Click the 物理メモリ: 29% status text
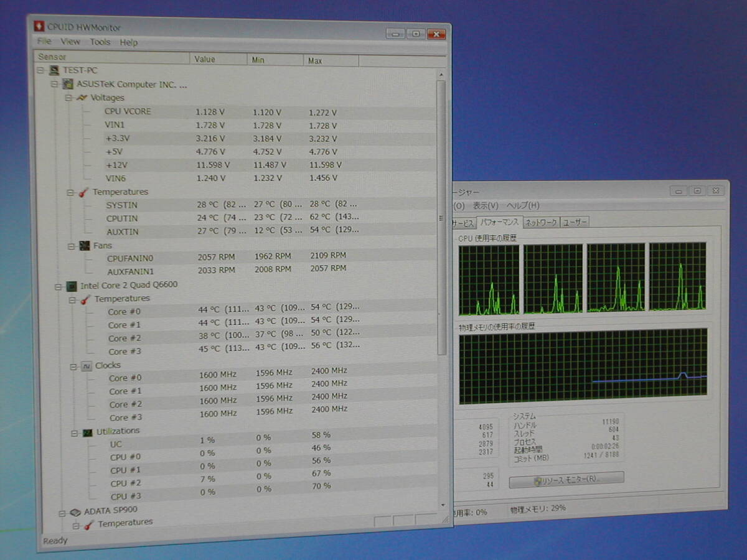The width and height of the screenshot is (747, 560). click(538, 508)
